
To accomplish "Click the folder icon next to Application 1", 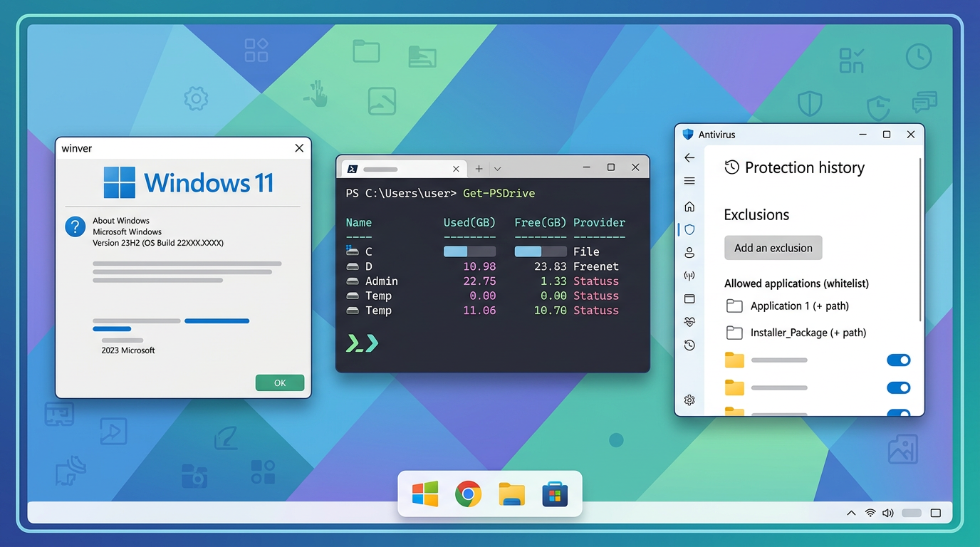I will click(x=734, y=306).
